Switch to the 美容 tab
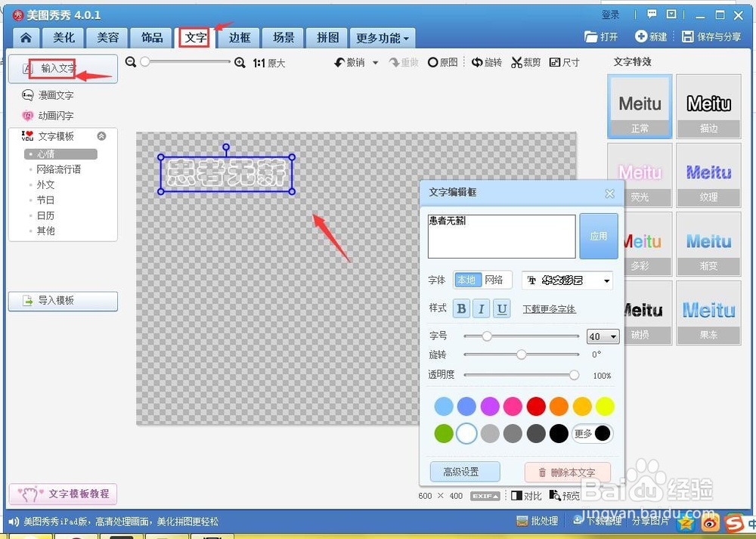The height and width of the screenshot is (539, 756). (x=107, y=38)
